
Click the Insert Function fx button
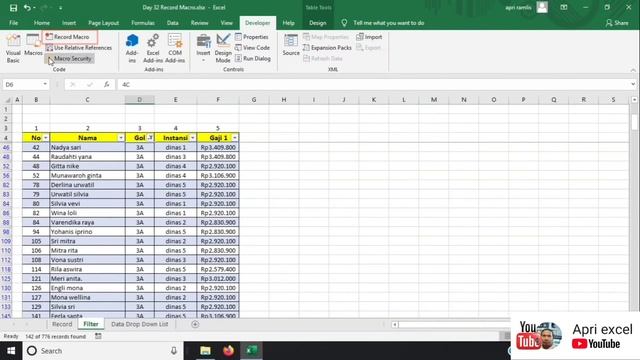coord(107,84)
